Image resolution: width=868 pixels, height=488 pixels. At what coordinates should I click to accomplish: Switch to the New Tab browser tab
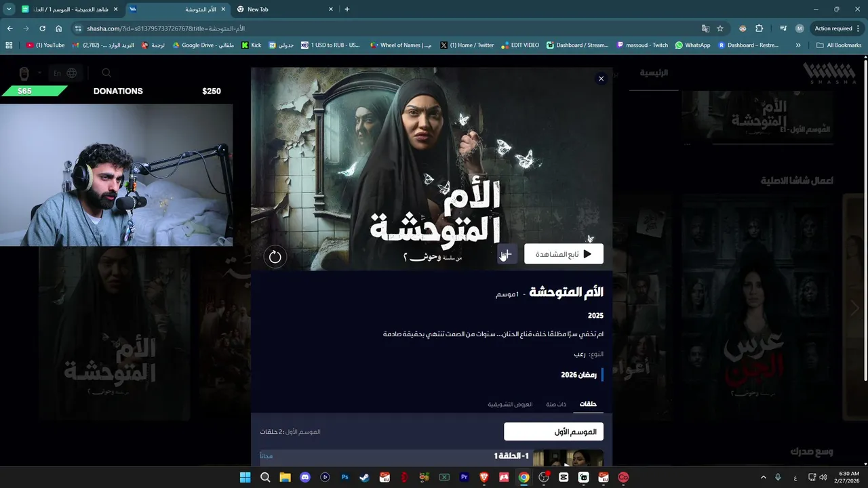(x=285, y=9)
